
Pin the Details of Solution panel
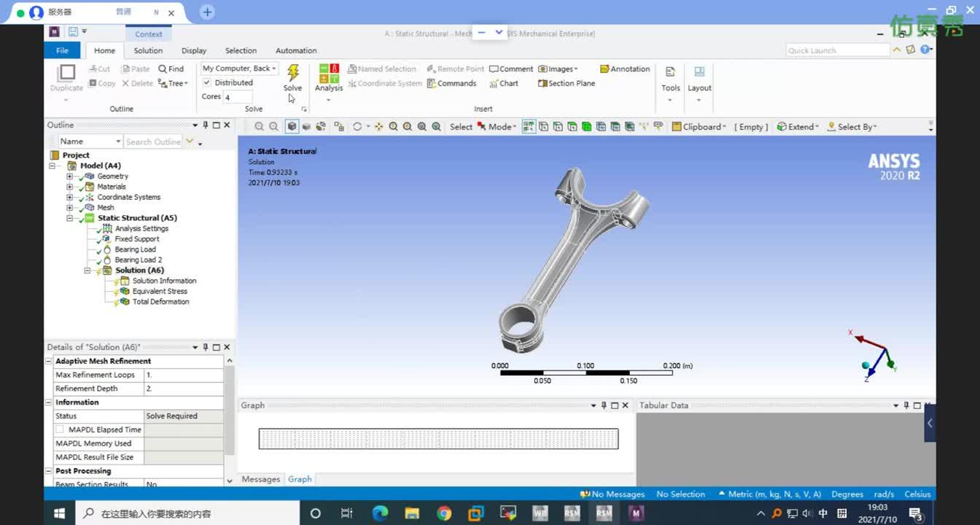(206, 347)
